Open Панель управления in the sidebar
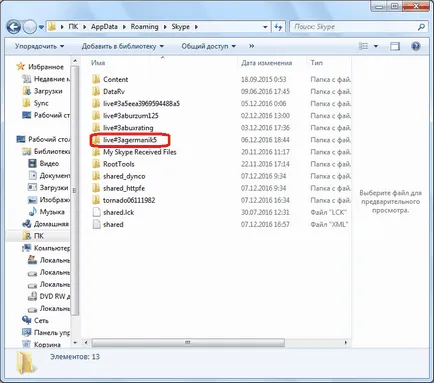The width and height of the screenshot is (434, 383). [52, 332]
